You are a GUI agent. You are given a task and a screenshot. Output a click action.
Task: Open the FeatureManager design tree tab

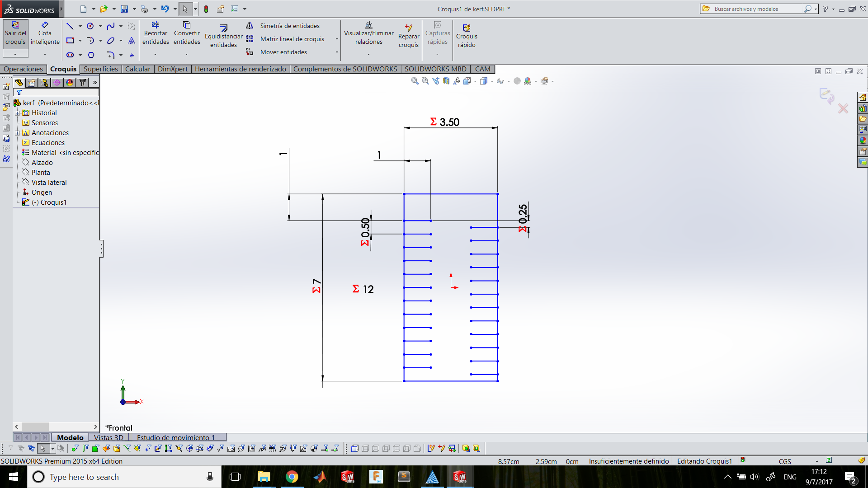coord(19,82)
